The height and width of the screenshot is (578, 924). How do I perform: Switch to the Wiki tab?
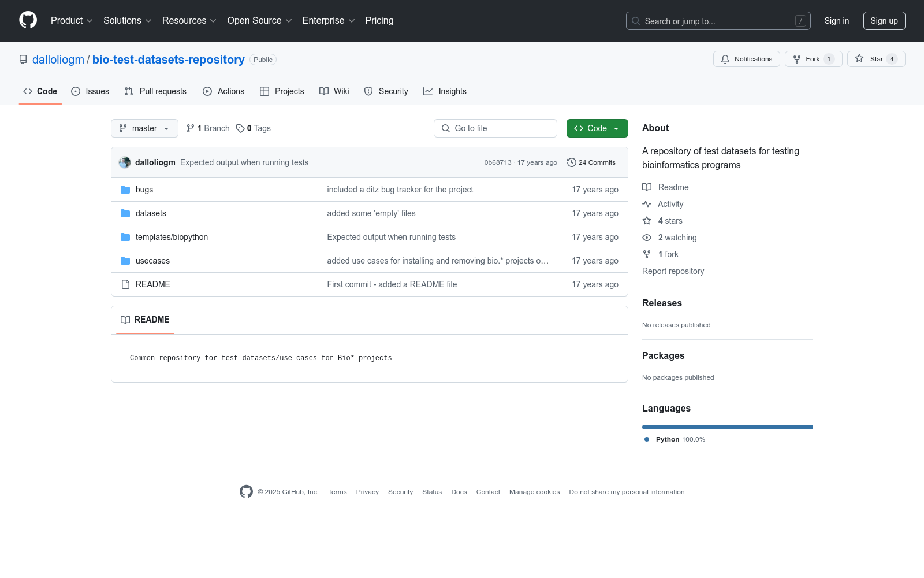(x=334, y=91)
